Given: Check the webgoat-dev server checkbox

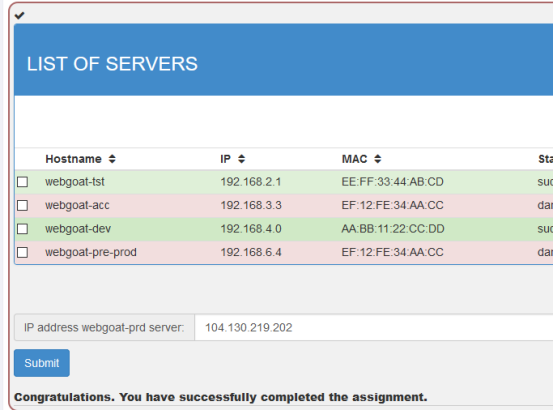Looking at the screenshot, I should 23,229.
